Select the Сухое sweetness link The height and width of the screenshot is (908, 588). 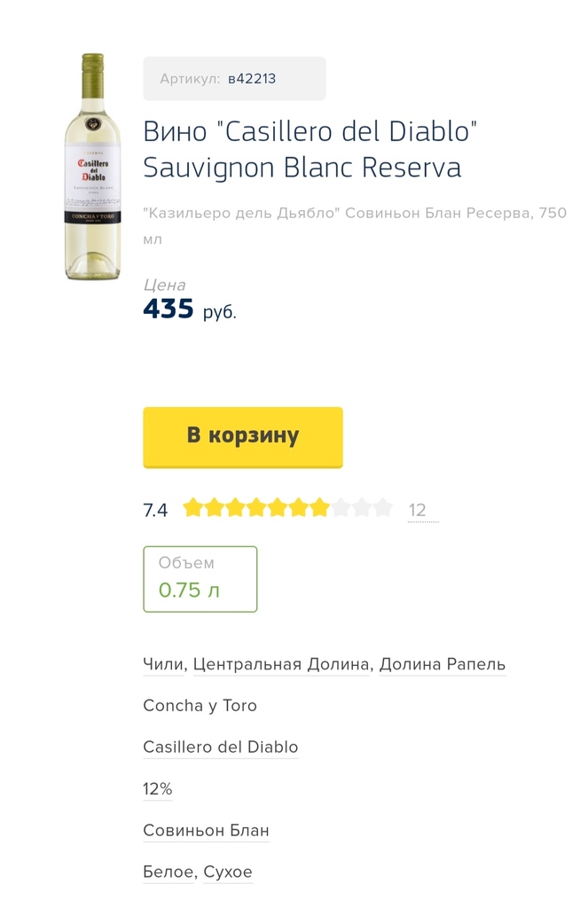coord(228,873)
